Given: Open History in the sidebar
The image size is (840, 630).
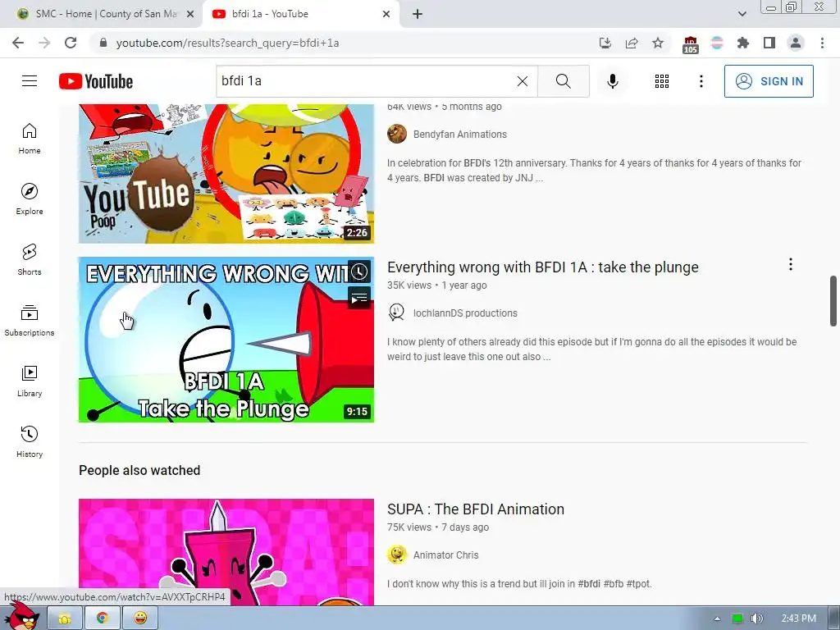Looking at the screenshot, I should tap(30, 441).
